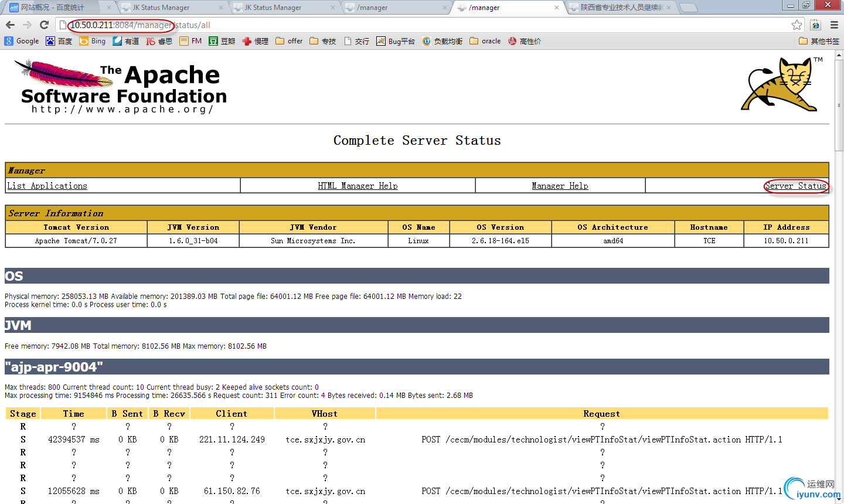The image size is (844, 504).
Task: Click the Apache Software Foundation feather logo
Action: tap(120, 87)
